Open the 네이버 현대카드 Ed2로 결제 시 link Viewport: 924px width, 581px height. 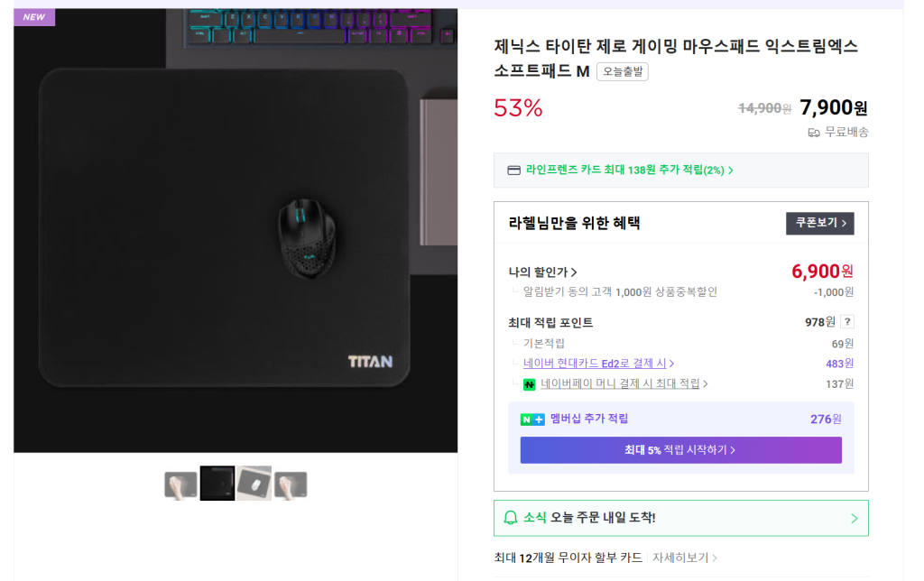(598, 364)
